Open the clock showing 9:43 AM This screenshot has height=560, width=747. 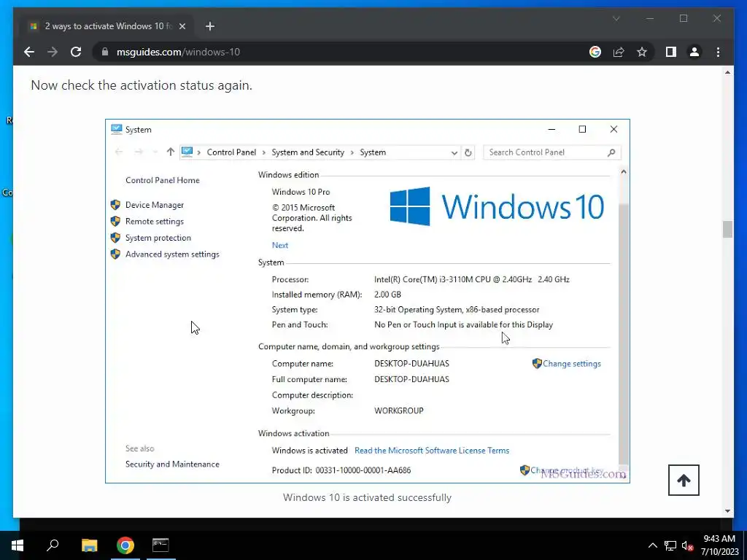click(719, 545)
